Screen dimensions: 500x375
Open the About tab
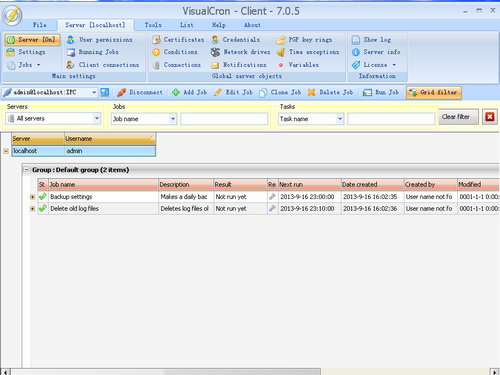(252, 25)
